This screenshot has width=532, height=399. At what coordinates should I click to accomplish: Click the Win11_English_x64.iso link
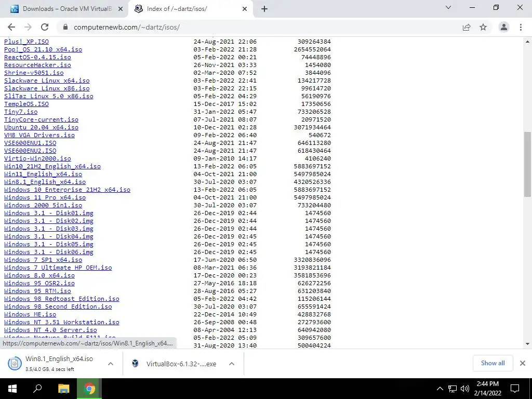pos(43,174)
